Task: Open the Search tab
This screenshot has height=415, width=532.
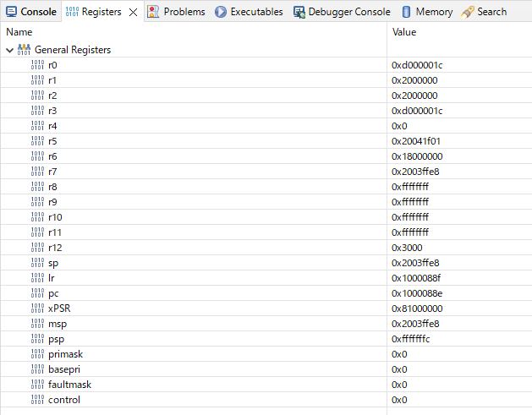Action: point(491,12)
